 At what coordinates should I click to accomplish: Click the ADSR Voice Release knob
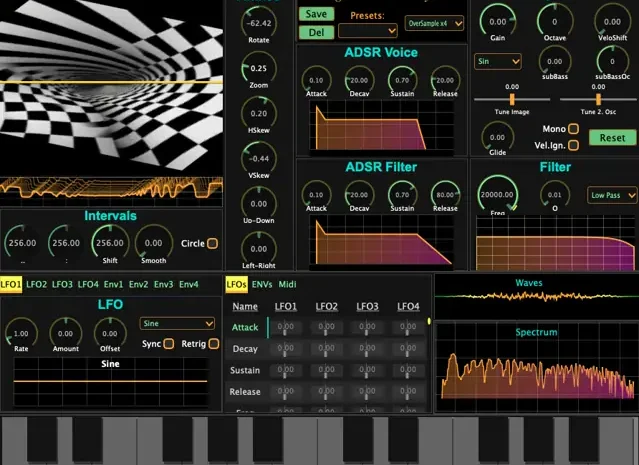tap(445, 80)
